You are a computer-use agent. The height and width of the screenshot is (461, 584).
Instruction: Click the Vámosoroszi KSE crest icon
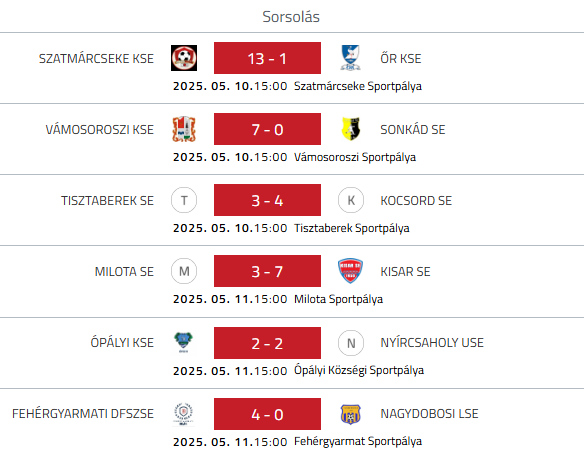[x=184, y=129]
